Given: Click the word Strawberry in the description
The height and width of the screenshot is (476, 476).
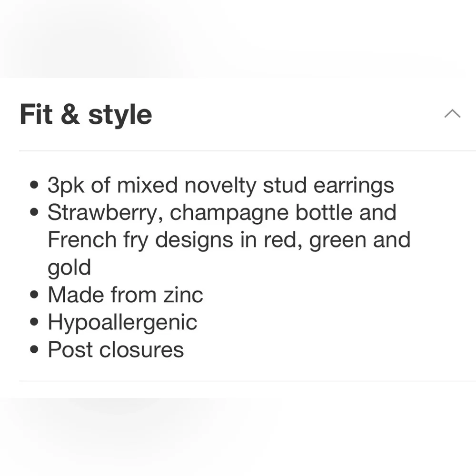Looking at the screenshot, I should [x=101, y=213].
